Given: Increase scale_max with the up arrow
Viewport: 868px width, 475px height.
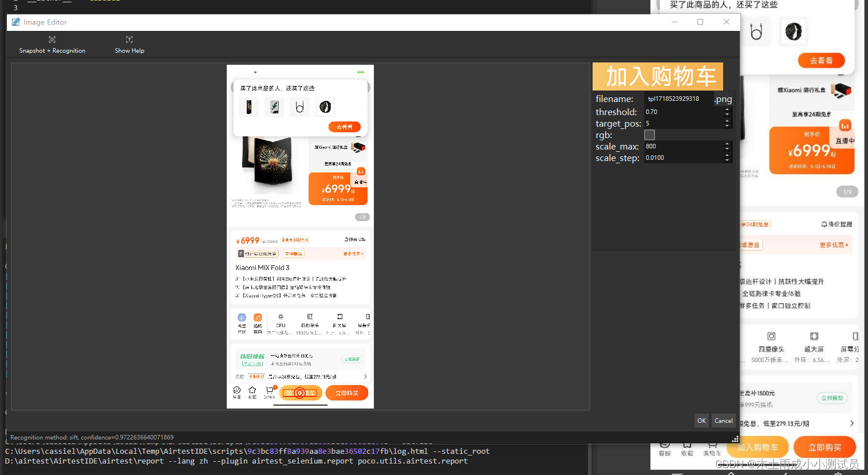Looking at the screenshot, I should (x=727, y=143).
